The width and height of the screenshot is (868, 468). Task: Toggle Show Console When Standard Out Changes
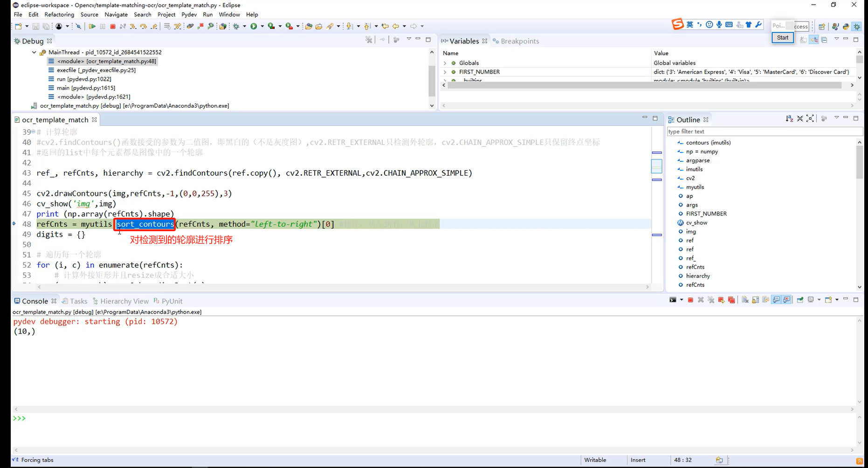pos(776,300)
